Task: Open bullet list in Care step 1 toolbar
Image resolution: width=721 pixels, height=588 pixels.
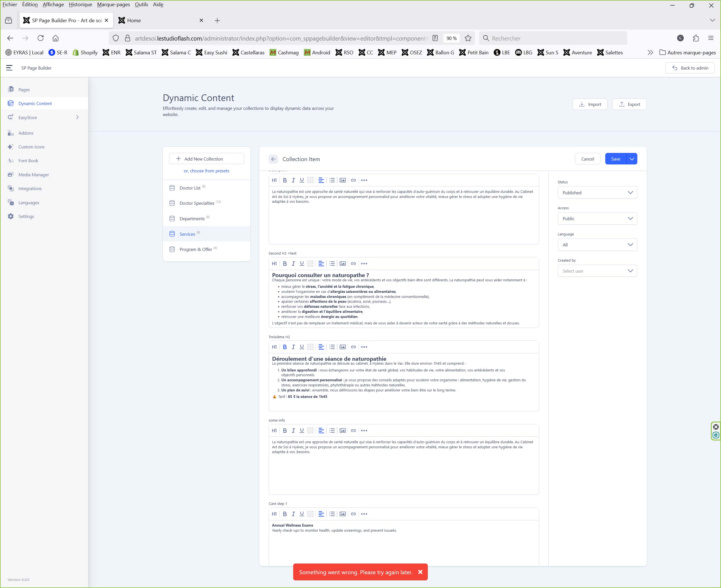Action: [332, 514]
